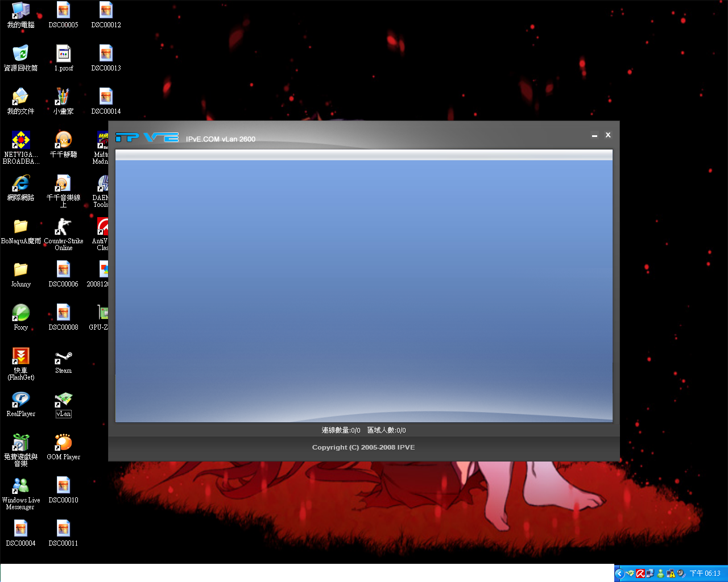Select the DSC00008 image file

pyautogui.click(x=63, y=317)
